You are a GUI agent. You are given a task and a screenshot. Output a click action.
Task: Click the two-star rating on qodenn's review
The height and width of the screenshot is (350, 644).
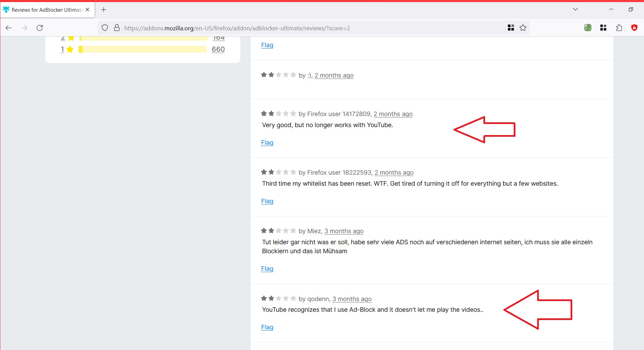[279, 298]
